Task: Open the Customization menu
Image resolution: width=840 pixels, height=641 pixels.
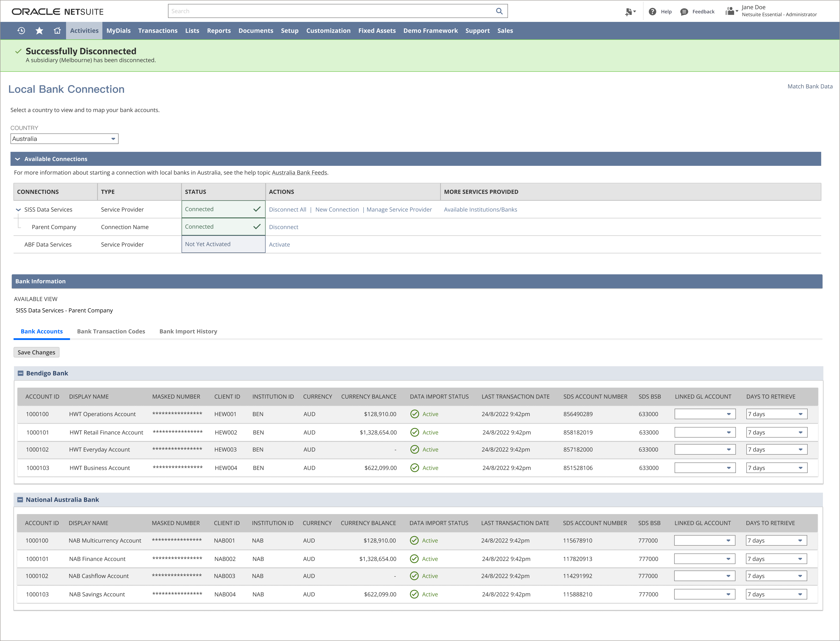Action: [328, 31]
